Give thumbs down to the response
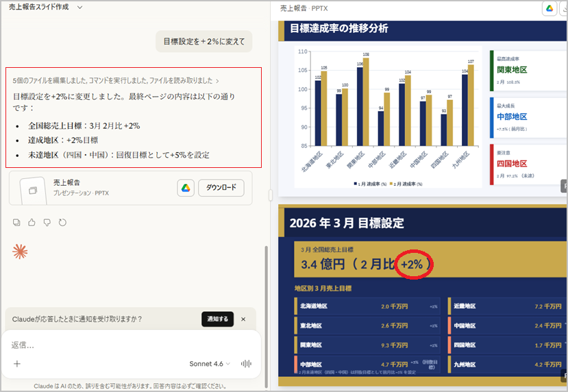 point(47,222)
